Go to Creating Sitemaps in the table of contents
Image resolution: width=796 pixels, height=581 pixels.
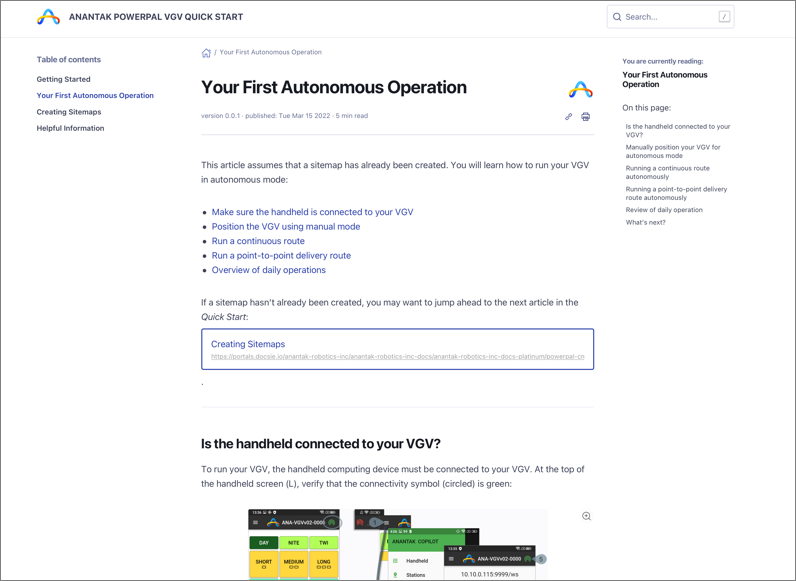tap(69, 112)
